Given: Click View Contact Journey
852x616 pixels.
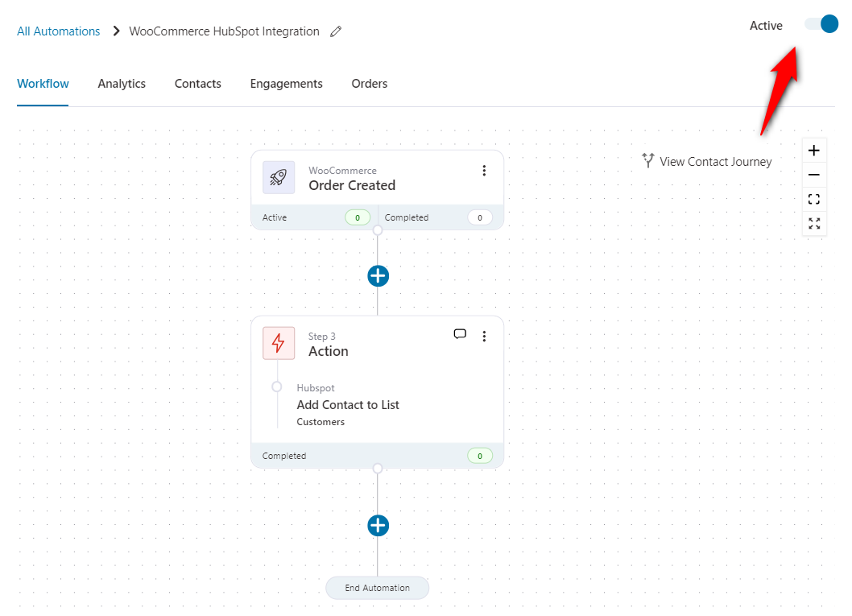Looking at the screenshot, I should (707, 162).
